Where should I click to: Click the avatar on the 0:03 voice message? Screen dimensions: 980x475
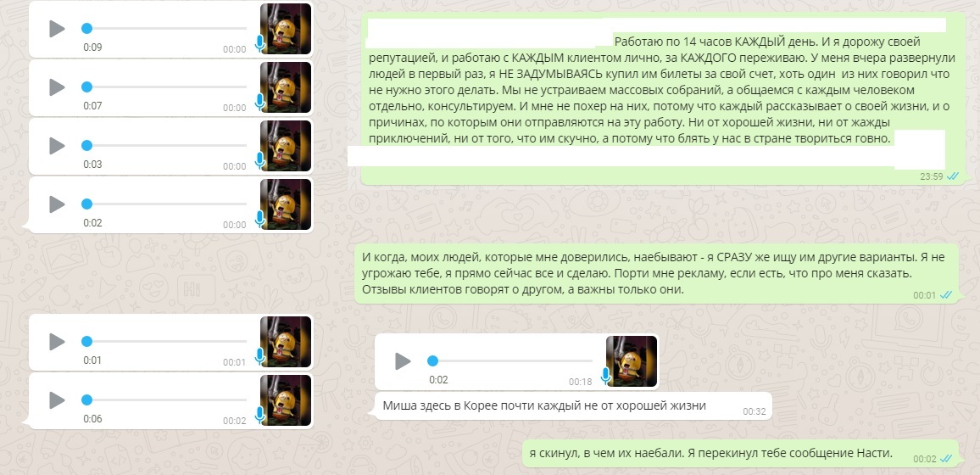click(x=285, y=146)
